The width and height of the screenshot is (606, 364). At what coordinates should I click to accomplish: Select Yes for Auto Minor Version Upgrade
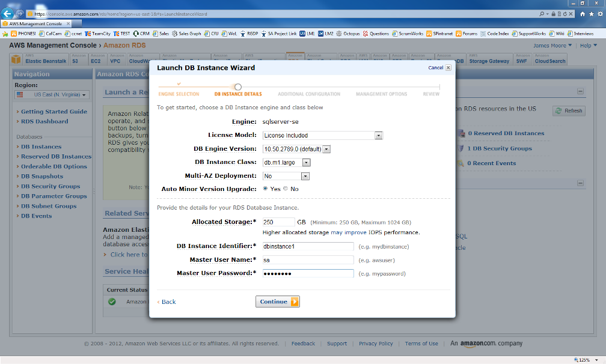pos(265,189)
